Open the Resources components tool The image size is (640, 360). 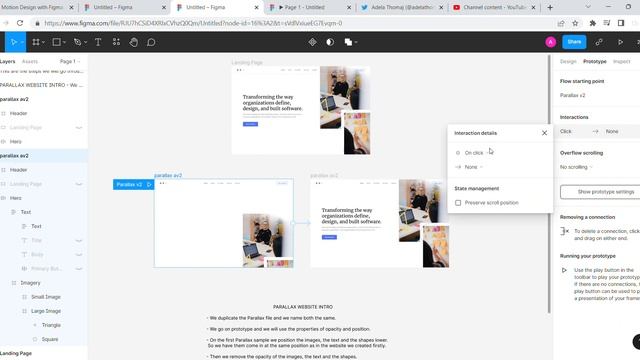point(116,42)
